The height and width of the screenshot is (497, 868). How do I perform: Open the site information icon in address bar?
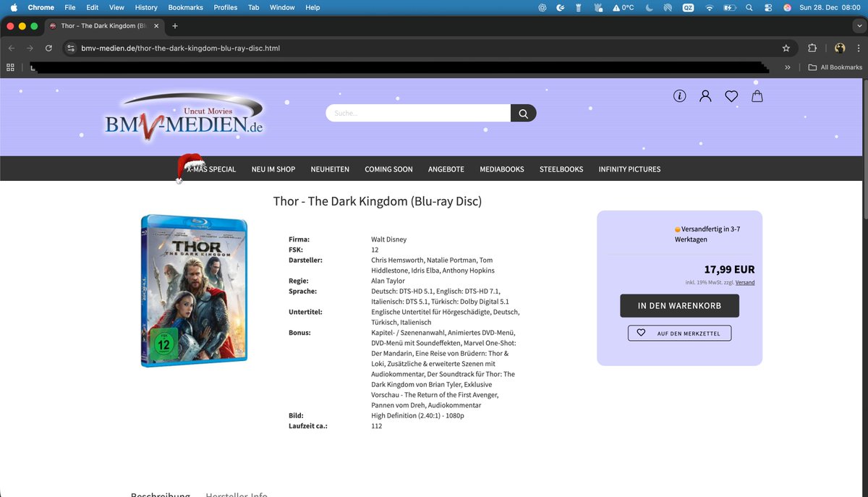point(70,48)
